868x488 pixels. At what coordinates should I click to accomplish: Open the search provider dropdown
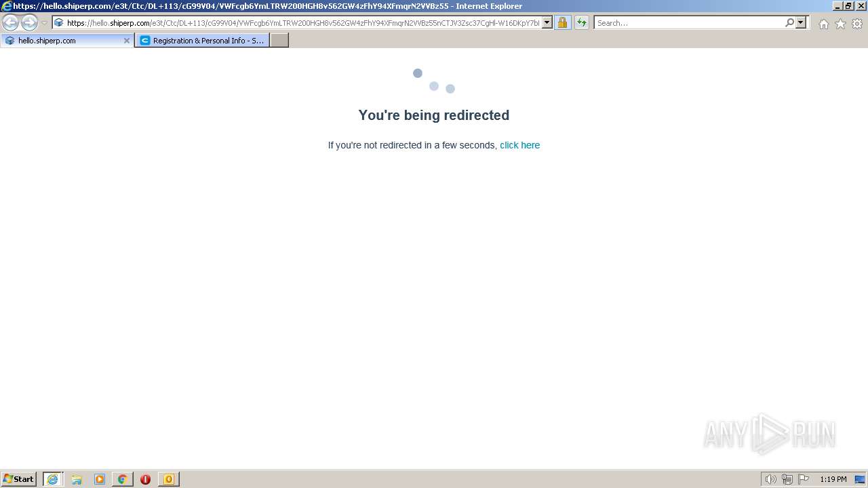point(801,22)
